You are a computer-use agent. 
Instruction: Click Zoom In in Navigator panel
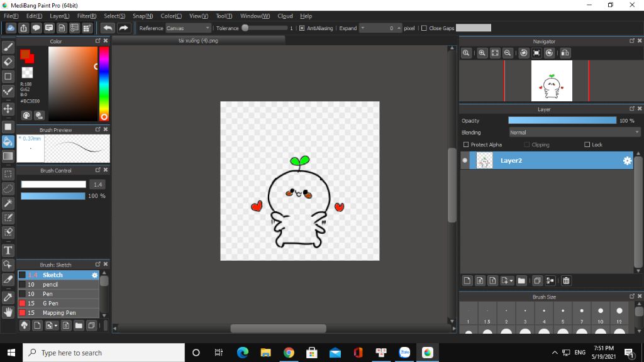(482, 53)
